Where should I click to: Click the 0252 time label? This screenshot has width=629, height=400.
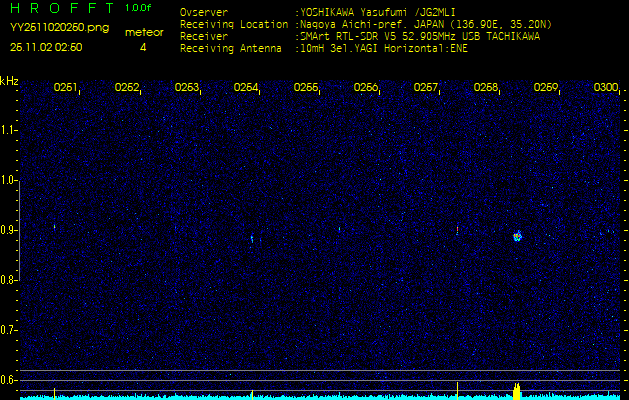pos(126,87)
